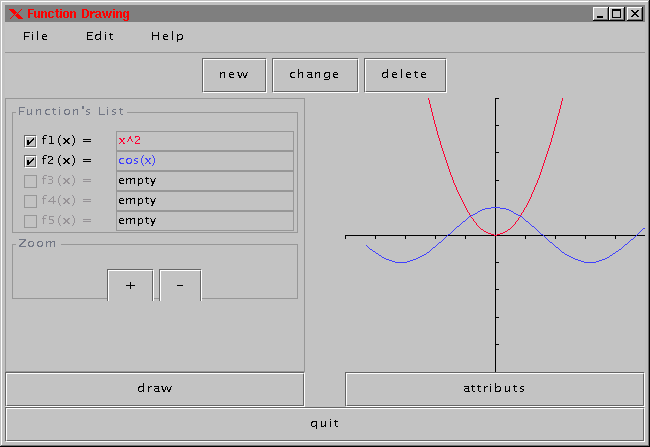The height and width of the screenshot is (447, 650).
Task: Click the draw button
Action: click(x=155, y=388)
